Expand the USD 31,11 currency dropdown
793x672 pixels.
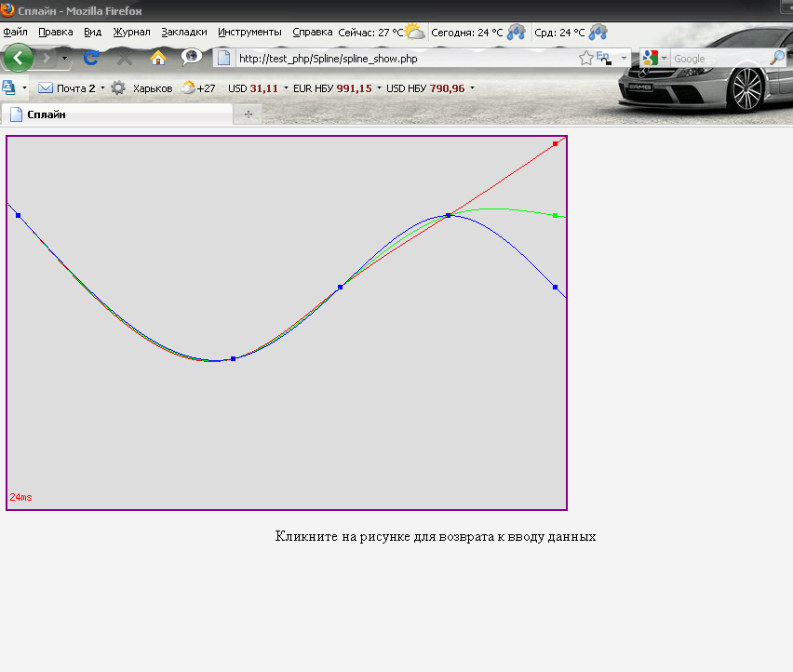(x=286, y=88)
